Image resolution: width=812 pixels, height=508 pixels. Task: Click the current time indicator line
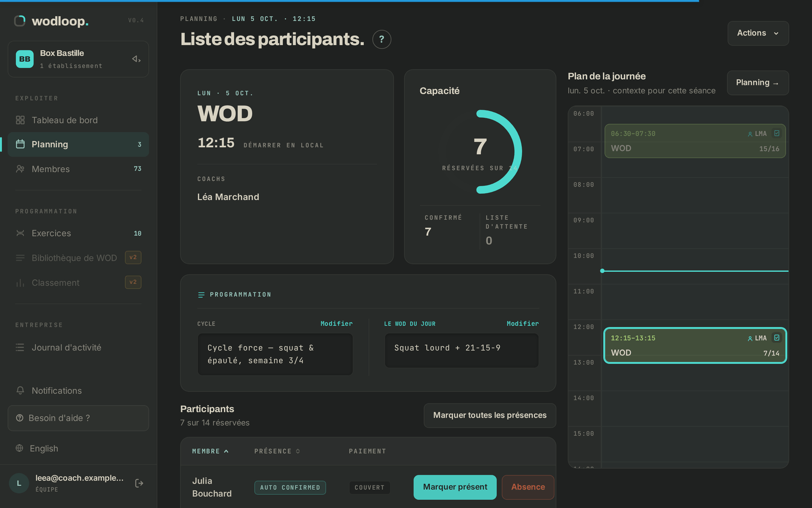coord(695,271)
